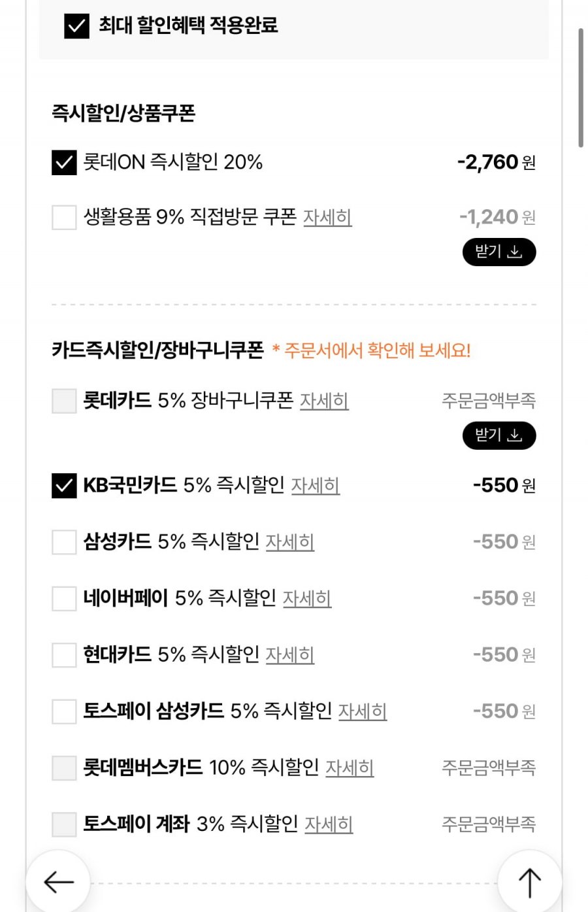Select 현대카드 5% 즉시할인 checkbox
Viewport: 588px width, 912px height.
[64, 654]
